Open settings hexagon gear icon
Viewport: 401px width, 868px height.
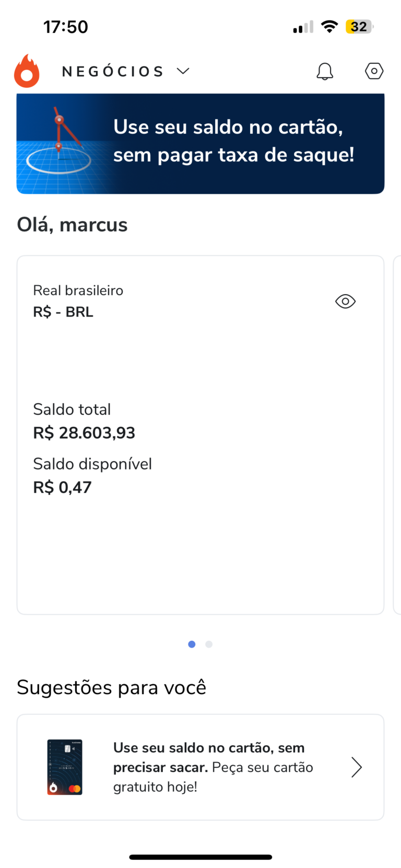click(x=374, y=71)
